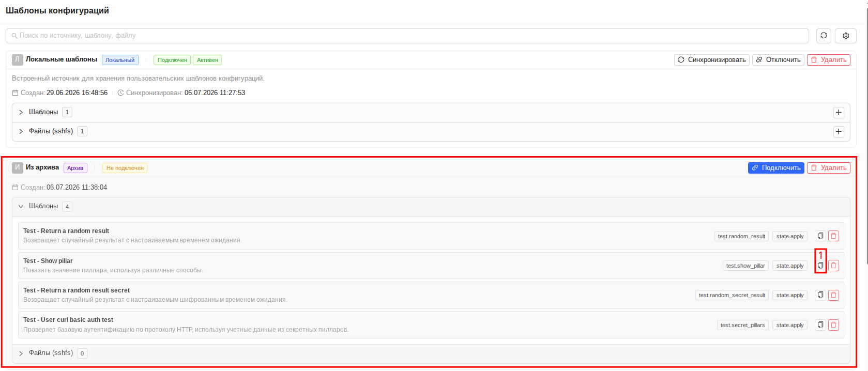Image resolution: width=868 pixels, height=371 pixels.
Task: Click the Синхронизировать button
Action: pos(712,60)
